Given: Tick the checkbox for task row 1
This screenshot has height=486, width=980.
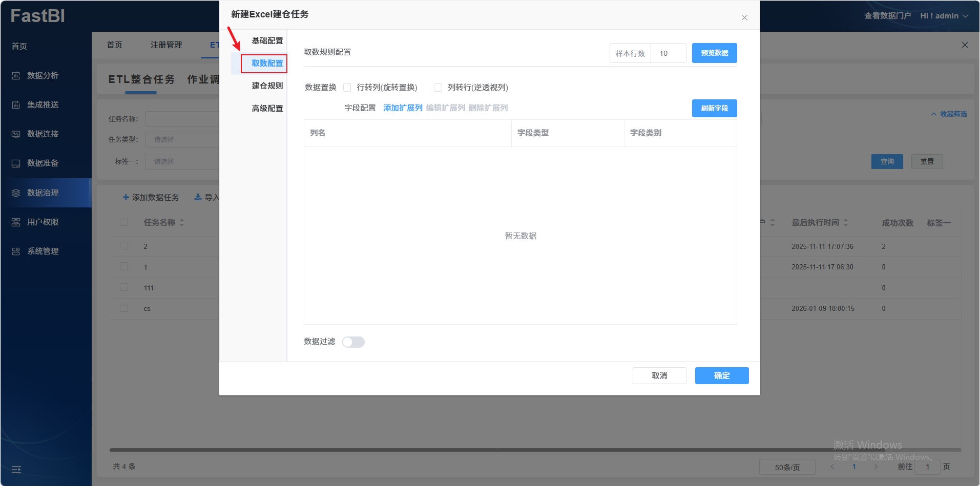Looking at the screenshot, I should [x=124, y=266].
